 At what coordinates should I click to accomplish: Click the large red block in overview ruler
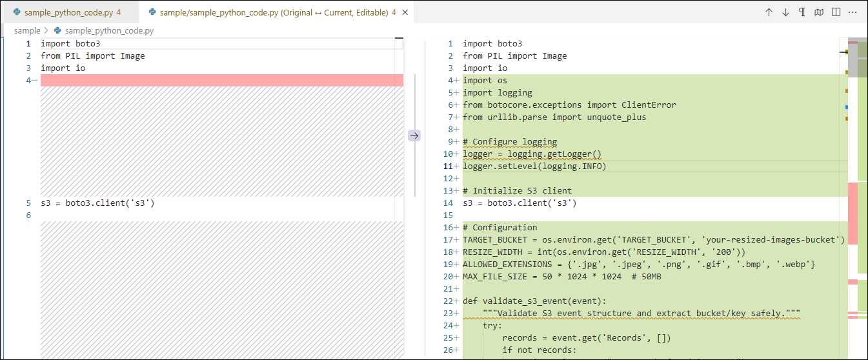tap(853, 213)
